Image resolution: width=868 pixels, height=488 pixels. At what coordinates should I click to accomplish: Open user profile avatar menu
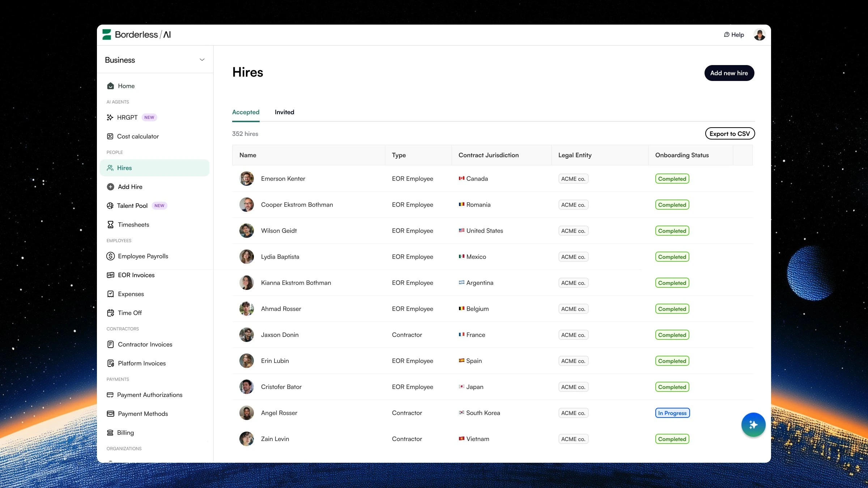(x=759, y=35)
